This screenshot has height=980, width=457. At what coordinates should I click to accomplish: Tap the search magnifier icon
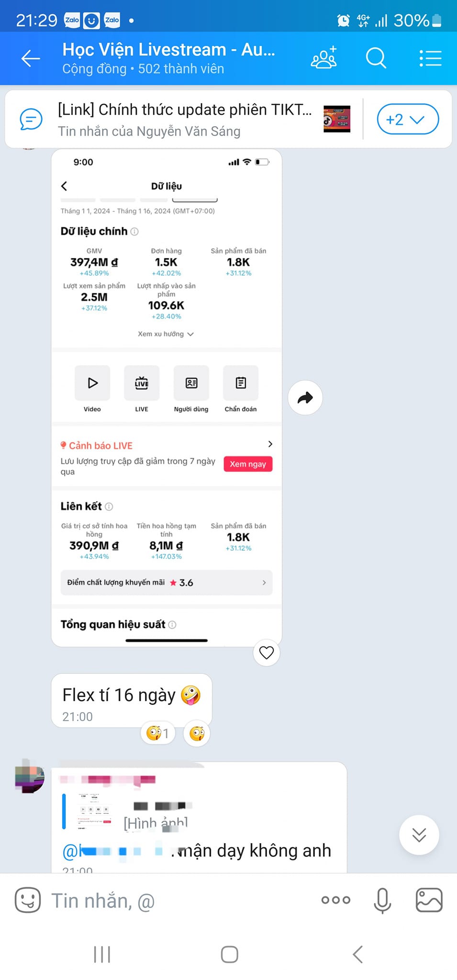pyautogui.click(x=376, y=58)
